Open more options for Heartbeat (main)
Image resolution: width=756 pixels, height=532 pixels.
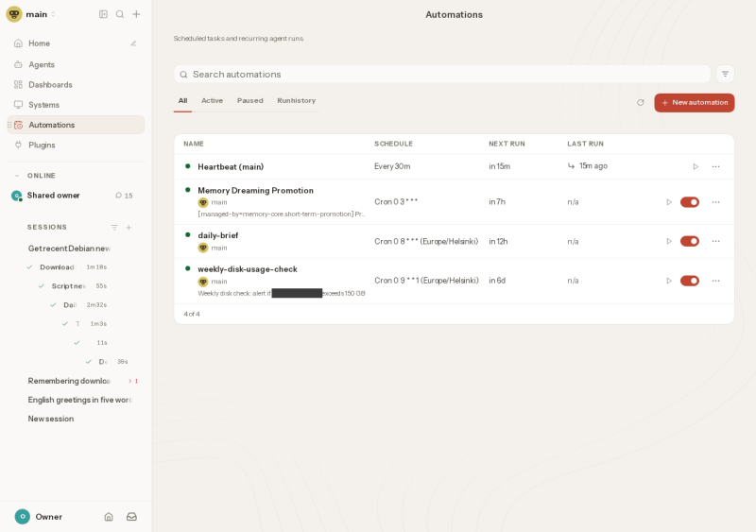pos(716,167)
